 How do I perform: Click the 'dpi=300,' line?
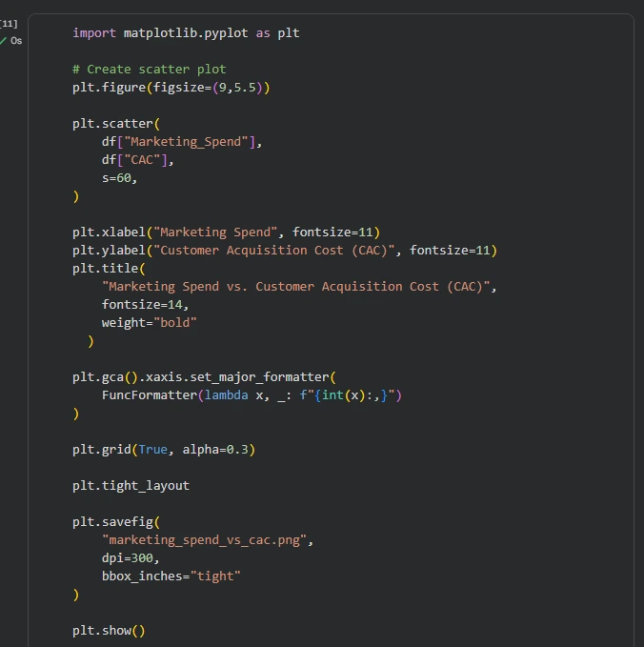coord(131,557)
